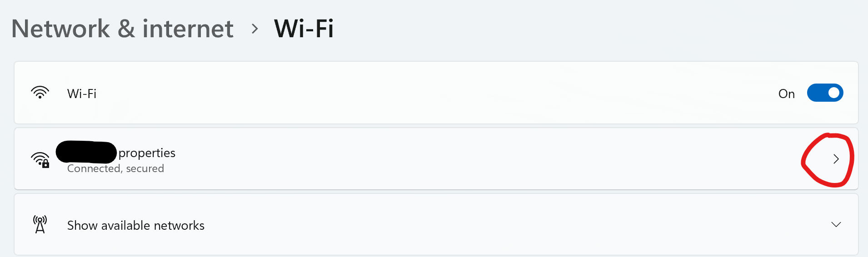The image size is (868, 257).
Task: Click empty middle of the properties row
Action: [x=454, y=159]
